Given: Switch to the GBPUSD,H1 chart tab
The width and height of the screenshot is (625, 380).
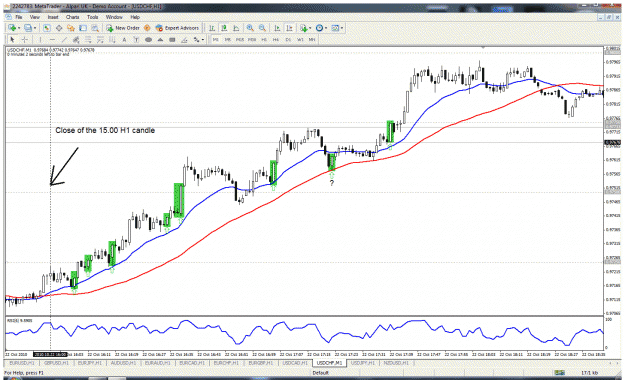Looking at the screenshot, I should click(56, 363).
